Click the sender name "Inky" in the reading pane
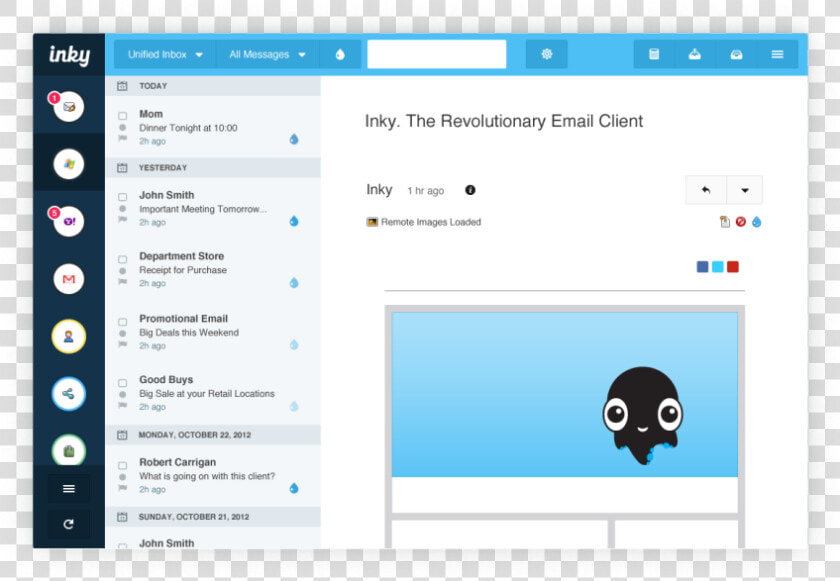 [x=379, y=190]
